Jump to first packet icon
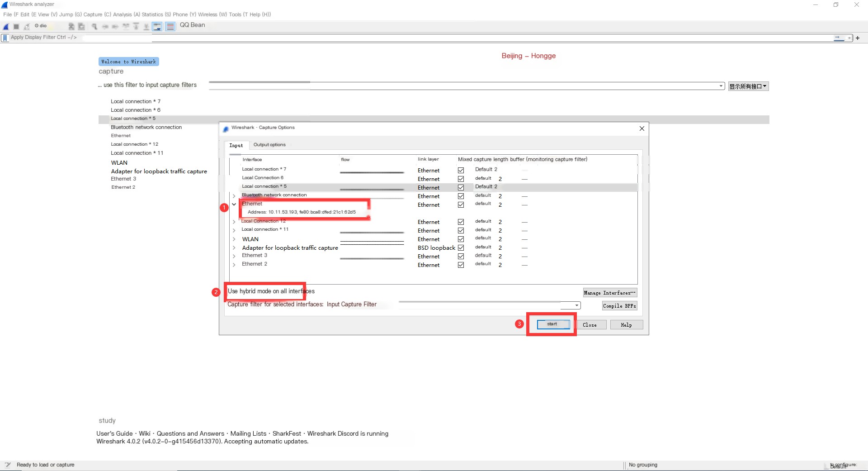 136,26
